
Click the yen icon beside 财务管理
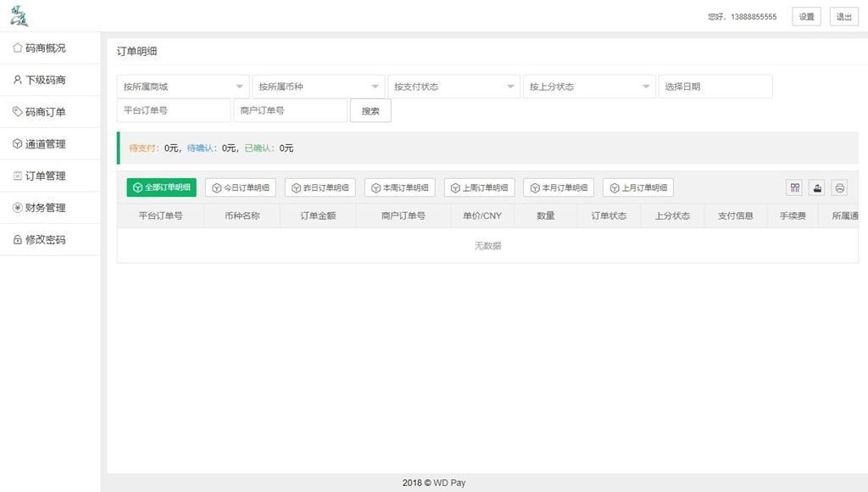[17, 208]
